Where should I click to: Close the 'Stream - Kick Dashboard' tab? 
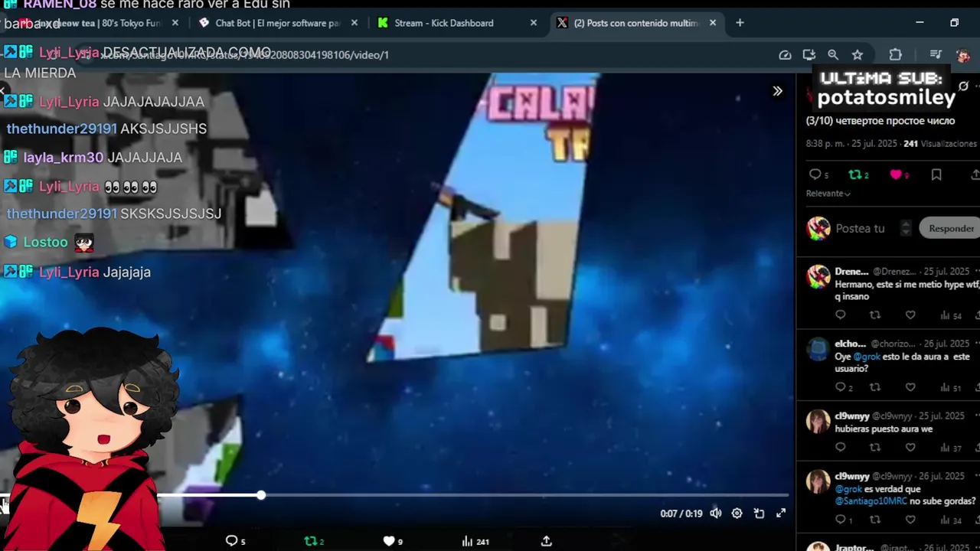[x=534, y=23]
